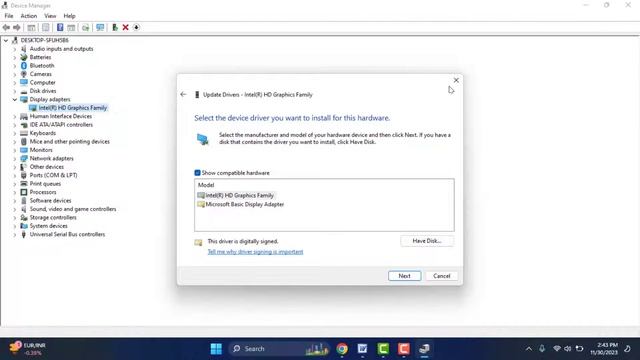Select the System devices tree item
640x360 pixels.
pyautogui.click(x=48, y=226)
